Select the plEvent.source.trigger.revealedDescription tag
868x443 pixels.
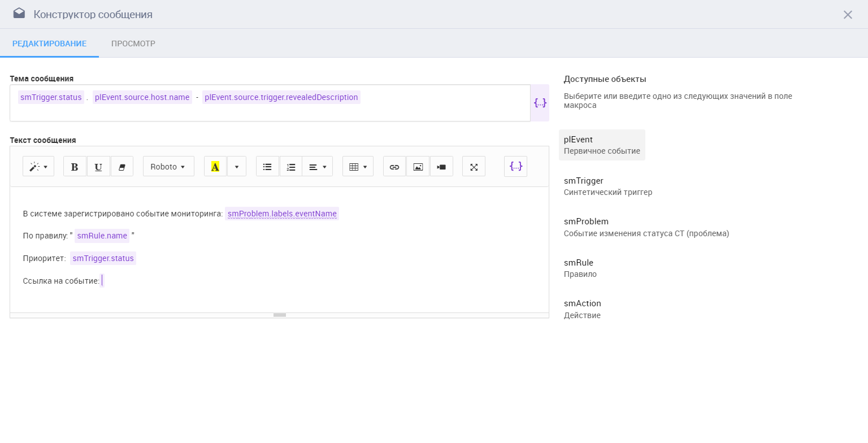coord(281,97)
